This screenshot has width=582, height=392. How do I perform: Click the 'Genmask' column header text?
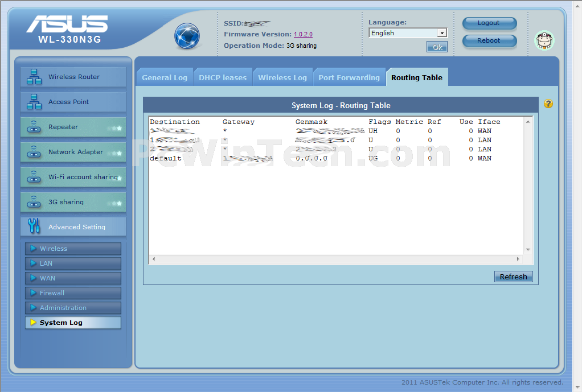[312, 122]
